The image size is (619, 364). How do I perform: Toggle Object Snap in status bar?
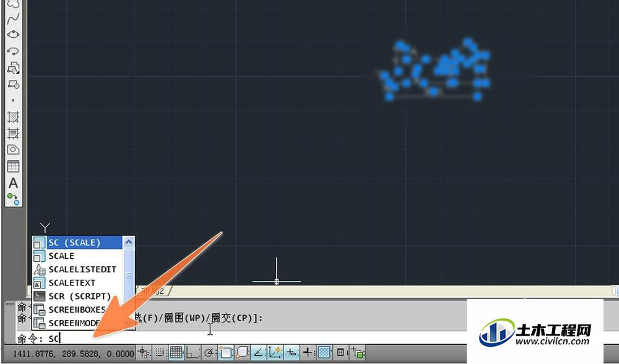tap(226, 352)
